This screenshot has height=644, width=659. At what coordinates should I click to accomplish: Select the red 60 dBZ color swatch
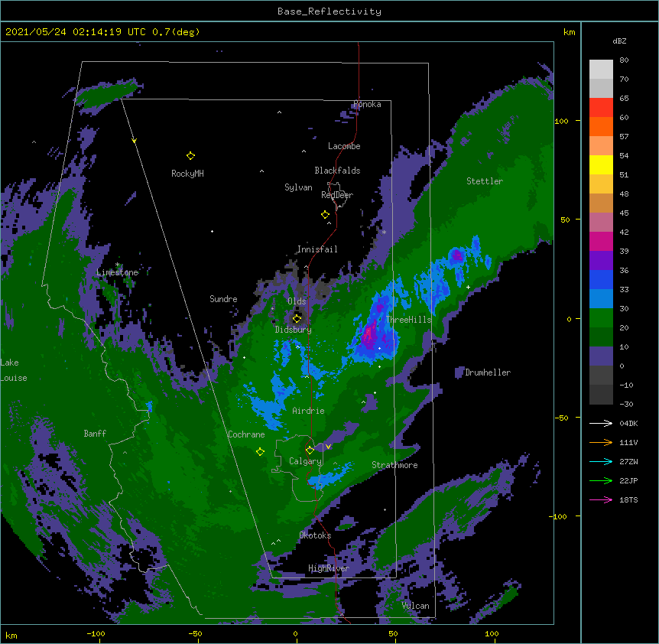(x=601, y=107)
